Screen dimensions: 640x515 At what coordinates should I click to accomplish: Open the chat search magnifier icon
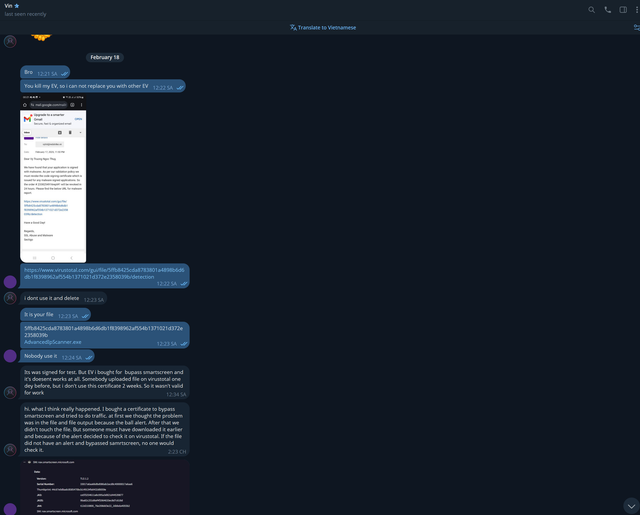tap(591, 10)
